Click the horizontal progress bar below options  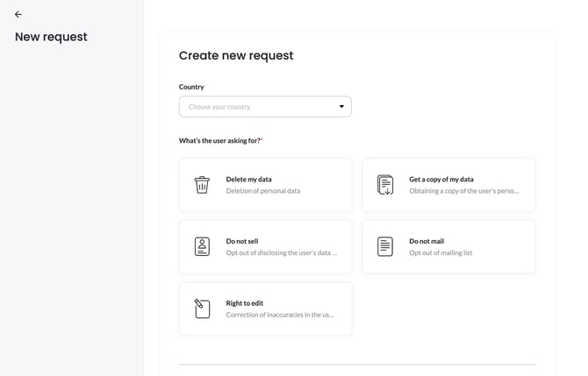coord(357,364)
